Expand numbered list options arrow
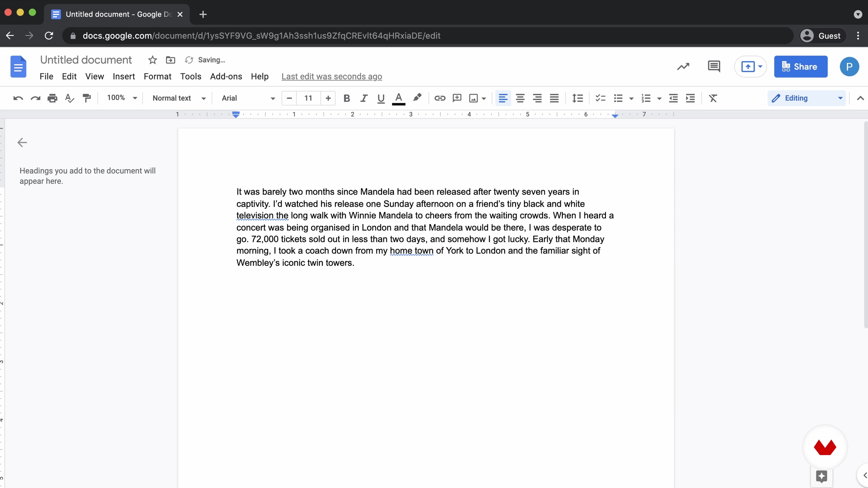Image resolution: width=868 pixels, height=488 pixels. 659,98
